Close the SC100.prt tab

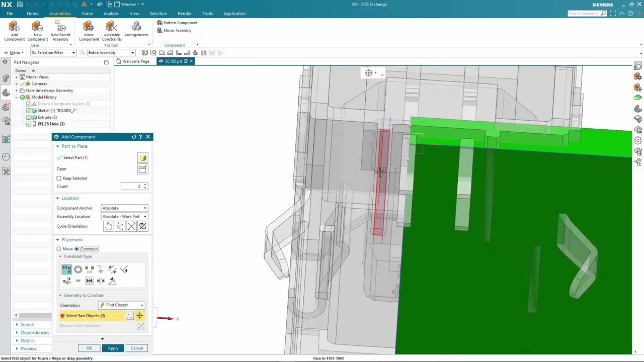191,61
